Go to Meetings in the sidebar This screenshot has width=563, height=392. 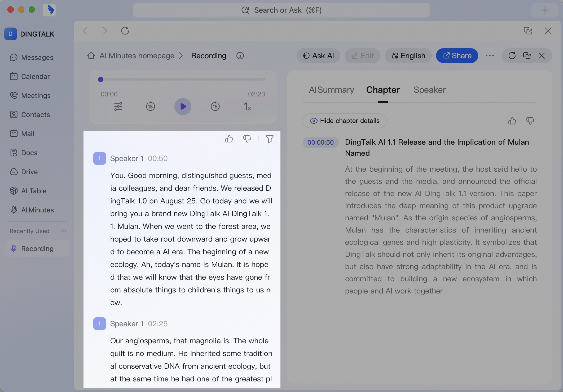pos(37,96)
